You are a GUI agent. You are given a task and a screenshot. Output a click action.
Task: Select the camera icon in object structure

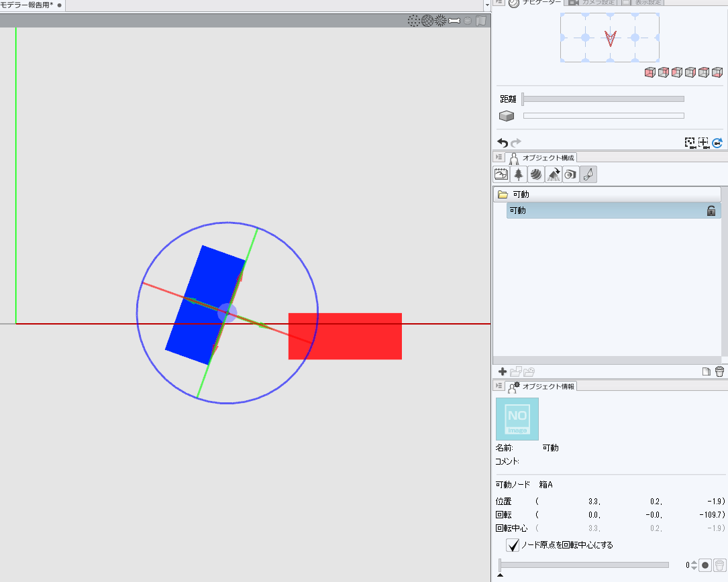pos(570,174)
